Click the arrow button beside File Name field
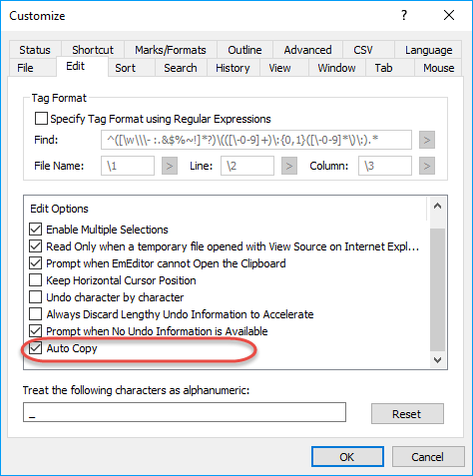Screen dimensions: 473x476 [170, 166]
